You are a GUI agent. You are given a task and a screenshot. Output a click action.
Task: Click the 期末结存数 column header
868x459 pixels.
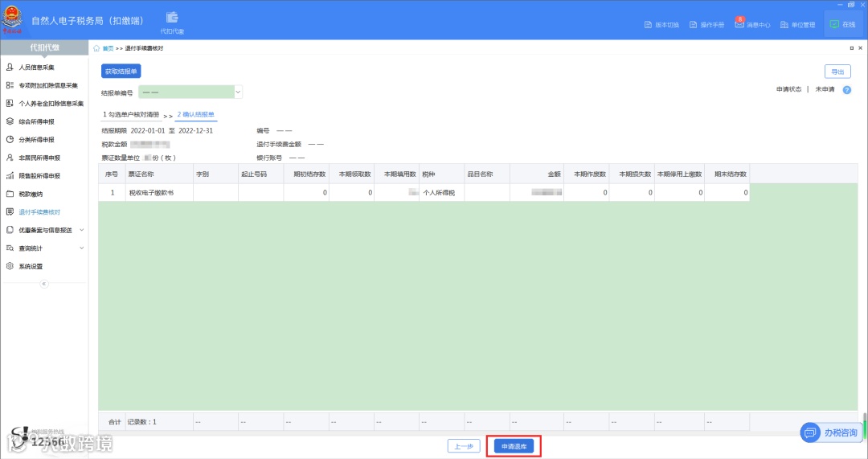coord(727,174)
